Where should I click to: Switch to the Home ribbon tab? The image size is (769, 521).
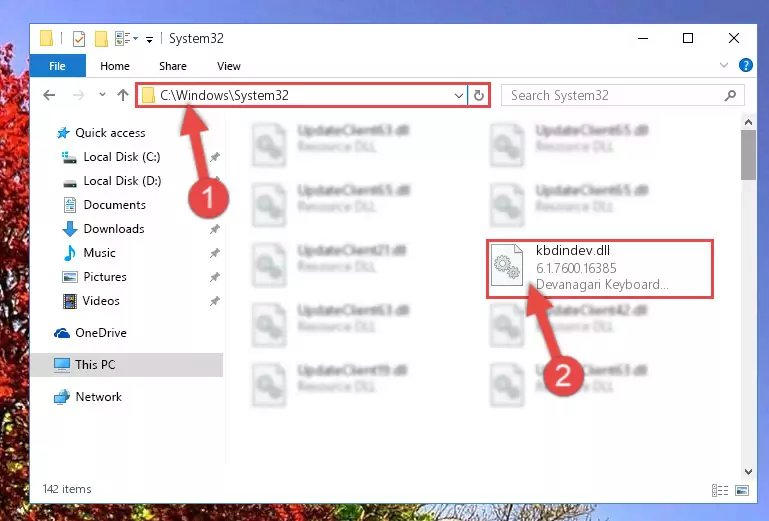pyautogui.click(x=115, y=66)
